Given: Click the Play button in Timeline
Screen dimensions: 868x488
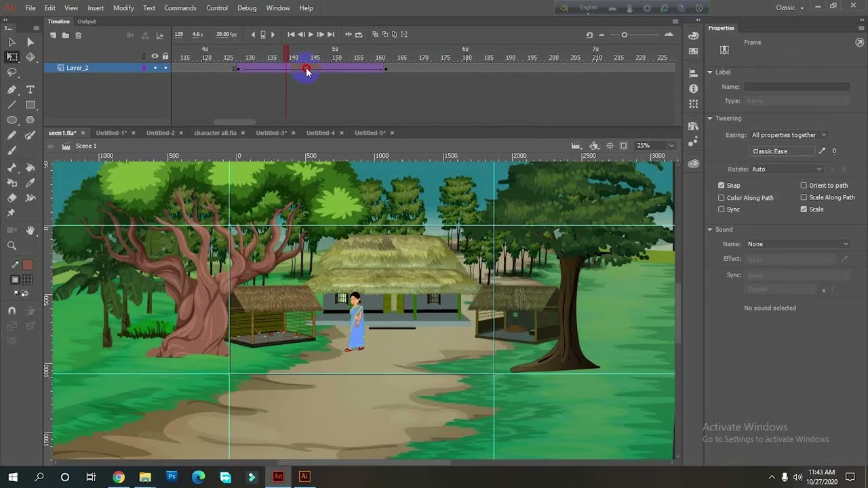Looking at the screenshot, I should [x=311, y=35].
